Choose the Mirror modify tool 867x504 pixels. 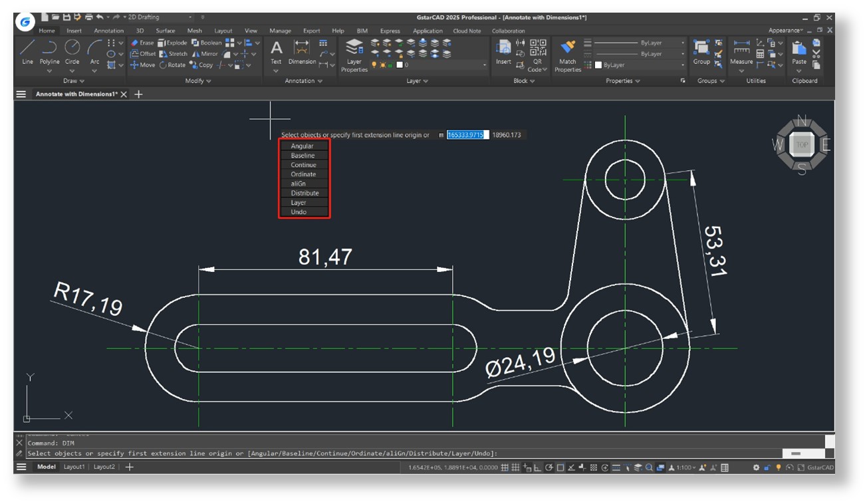204,54
